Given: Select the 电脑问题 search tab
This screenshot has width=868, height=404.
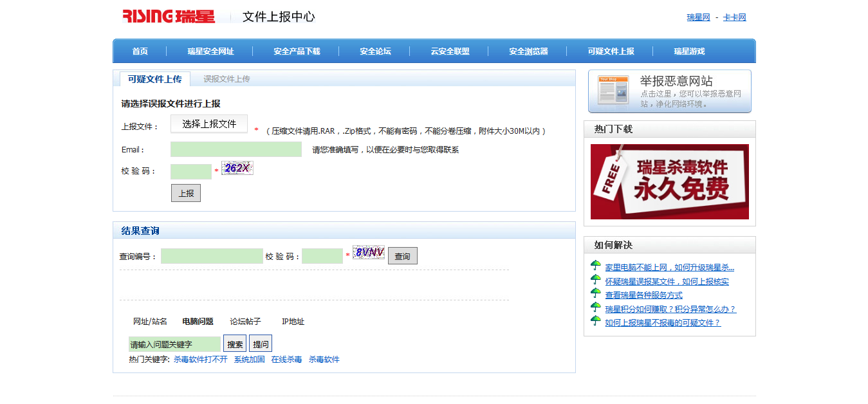Looking at the screenshot, I should point(198,322).
